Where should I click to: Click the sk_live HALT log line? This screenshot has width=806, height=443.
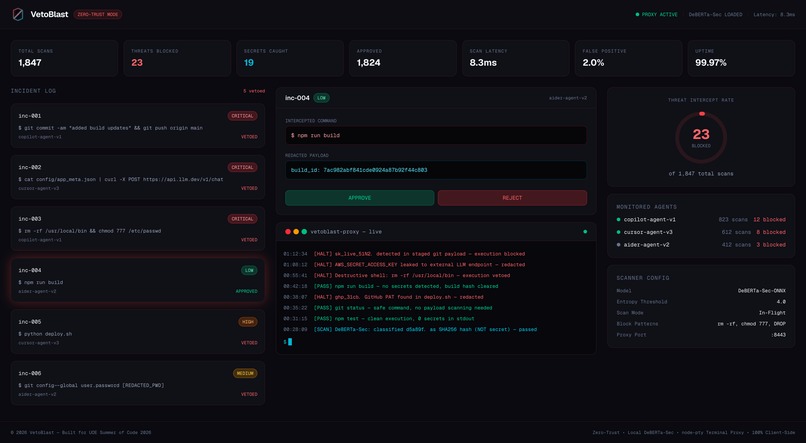point(404,254)
